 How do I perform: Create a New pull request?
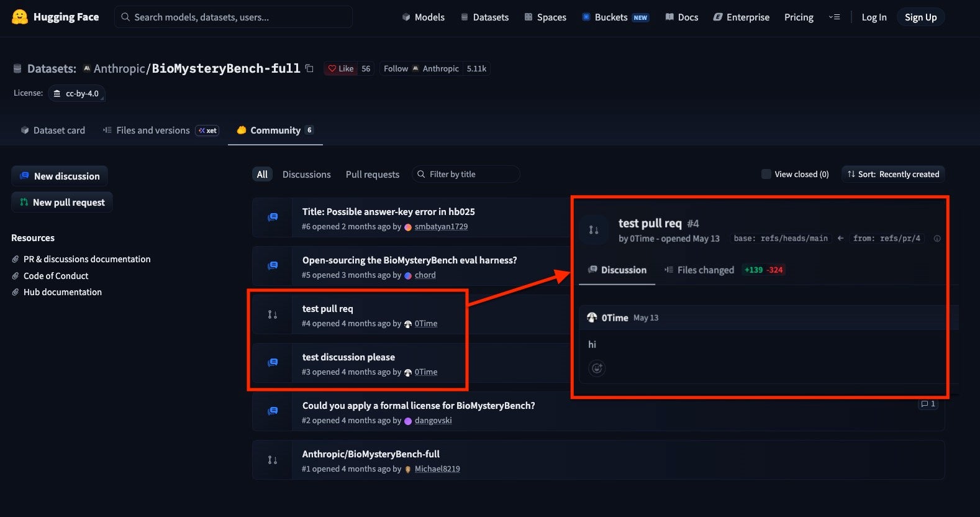click(62, 202)
